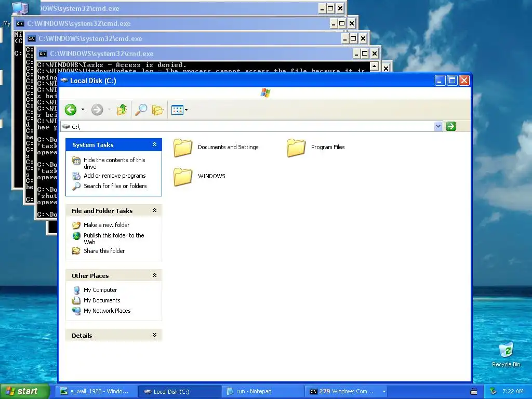Image resolution: width=532 pixels, height=399 pixels.
Task: Minimize the Local Disk (C:) window
Action: (x=440, y=81)
